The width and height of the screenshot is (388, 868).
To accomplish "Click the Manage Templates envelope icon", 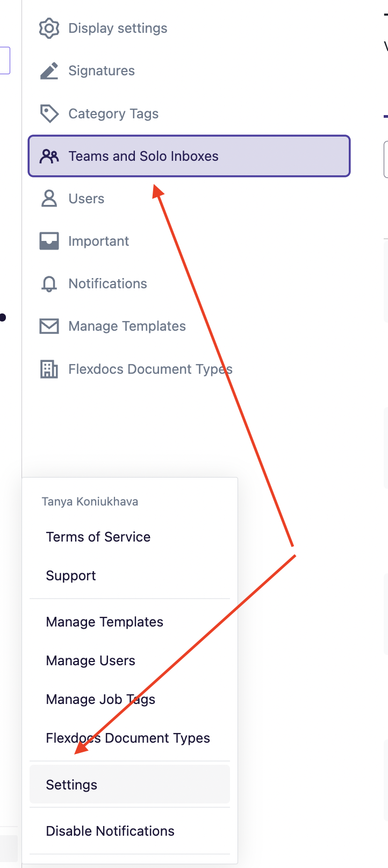I will tap(49, 326).
